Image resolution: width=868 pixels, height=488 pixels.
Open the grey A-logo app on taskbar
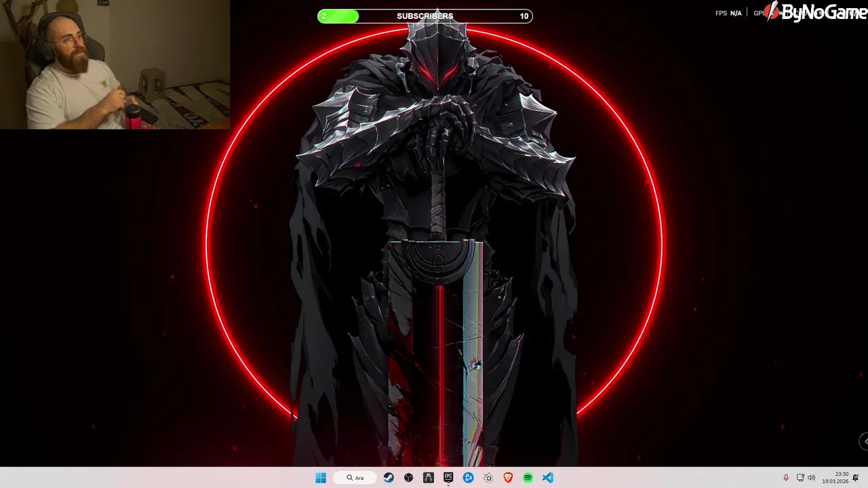(x=429, y=478)
